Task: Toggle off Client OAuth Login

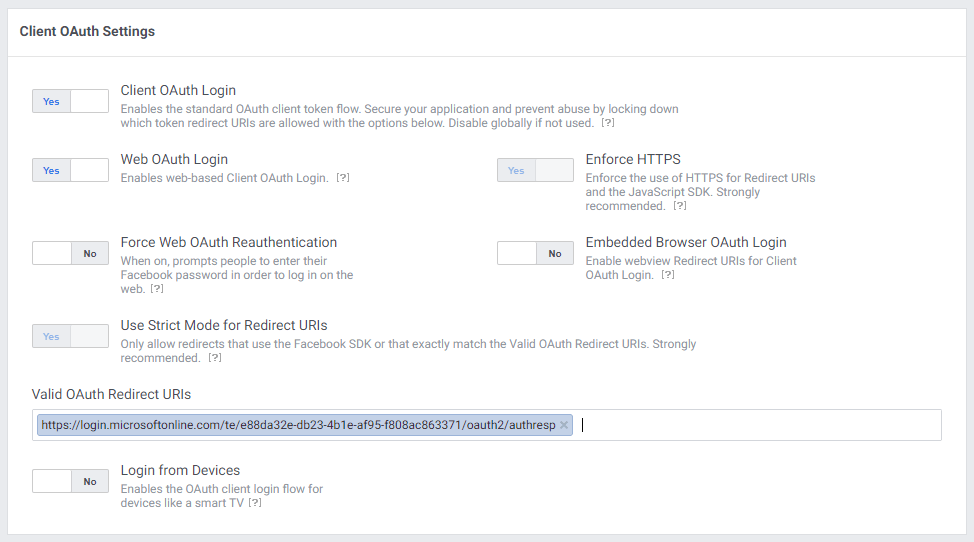Action: (70, 101)
